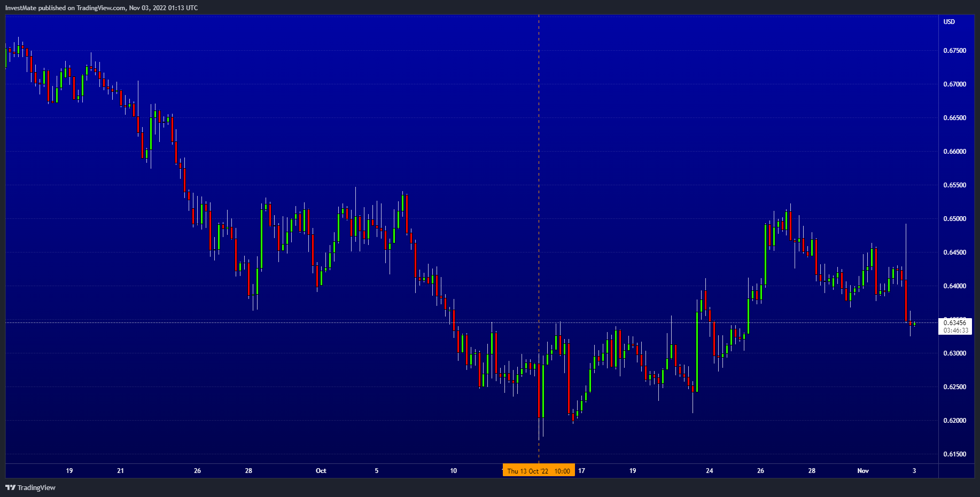Click date label 19 before 21 on time axis
Screen dimensions: 980x497
(69, 471)
